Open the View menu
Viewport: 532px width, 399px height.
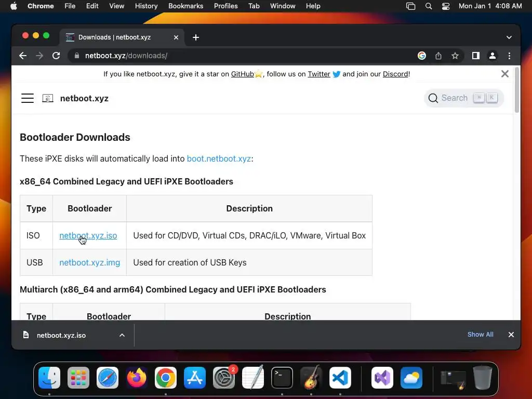pos(116,6)
